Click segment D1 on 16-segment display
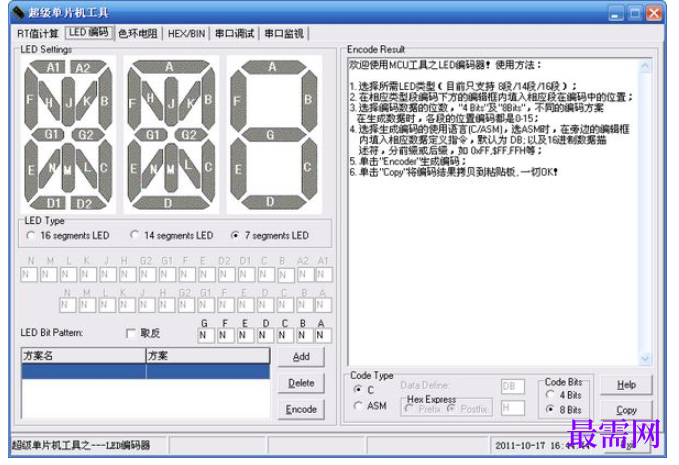The height and width of the screenshot is (465, 679). (x=51, y=203)
